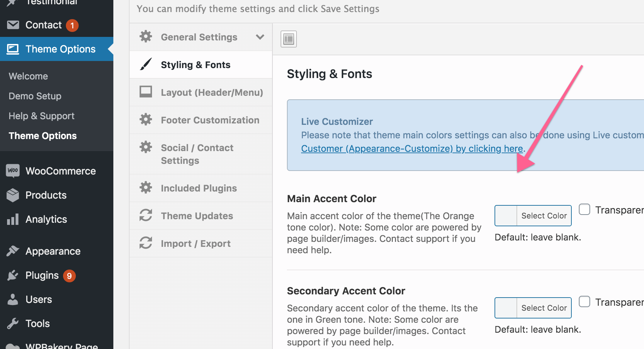Click the Main Accent Color swatch
This screenshot has height=349, width=644.
click(506, 216)
